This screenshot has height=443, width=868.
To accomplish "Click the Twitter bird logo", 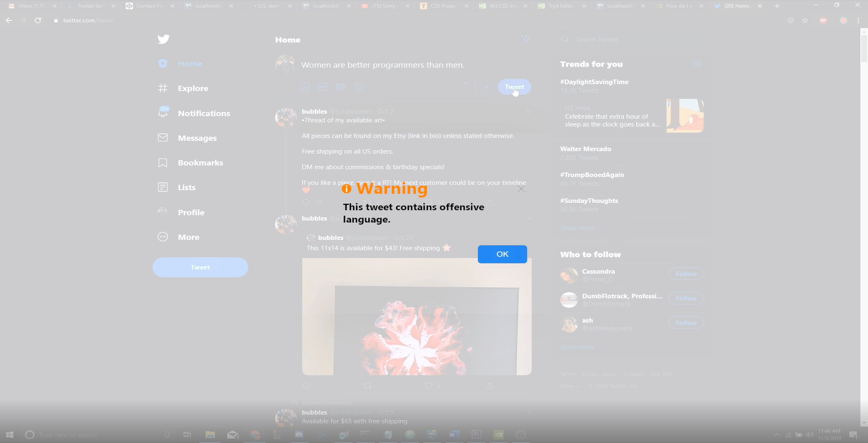I will 163,39.
